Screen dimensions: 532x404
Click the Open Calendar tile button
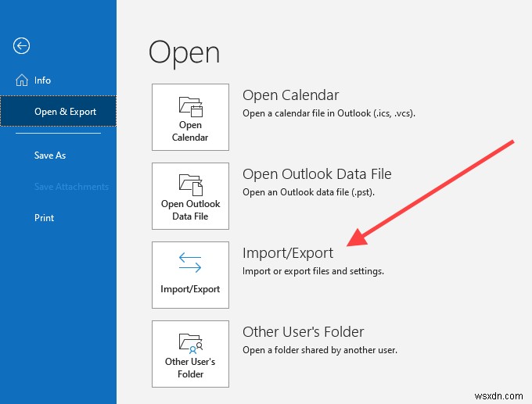pos(190,117)
